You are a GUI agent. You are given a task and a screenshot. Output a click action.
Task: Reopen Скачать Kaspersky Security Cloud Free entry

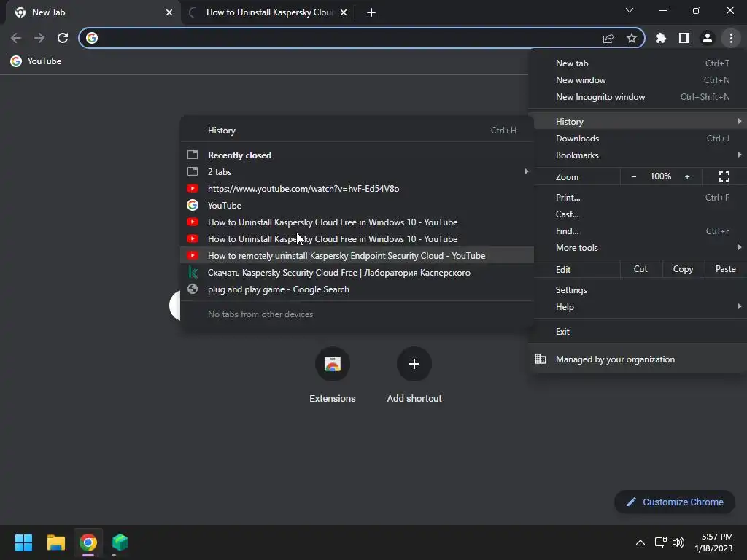pos(357,273)
